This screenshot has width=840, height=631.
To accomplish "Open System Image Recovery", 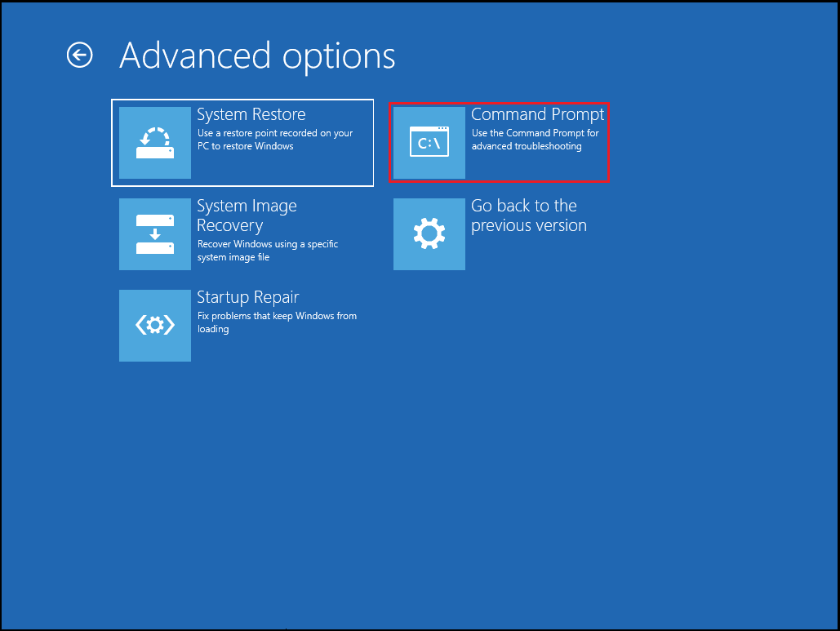I will (x=242, y=234).
